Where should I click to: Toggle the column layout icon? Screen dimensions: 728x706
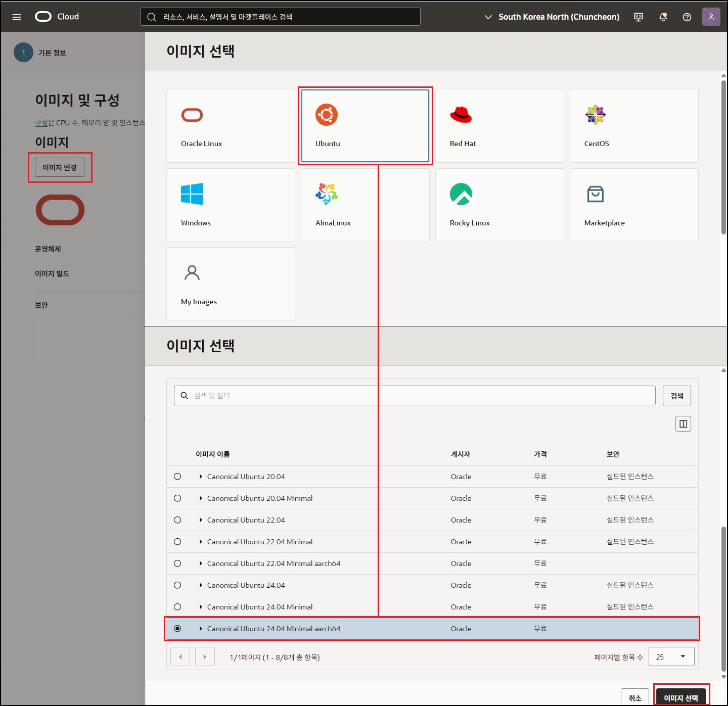click(x=684, y=423)
